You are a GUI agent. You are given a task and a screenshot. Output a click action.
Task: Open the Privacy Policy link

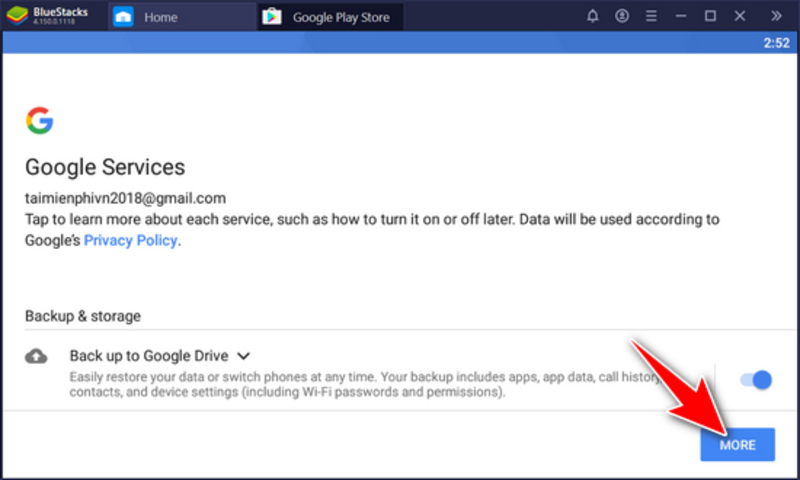pos(130,240)
